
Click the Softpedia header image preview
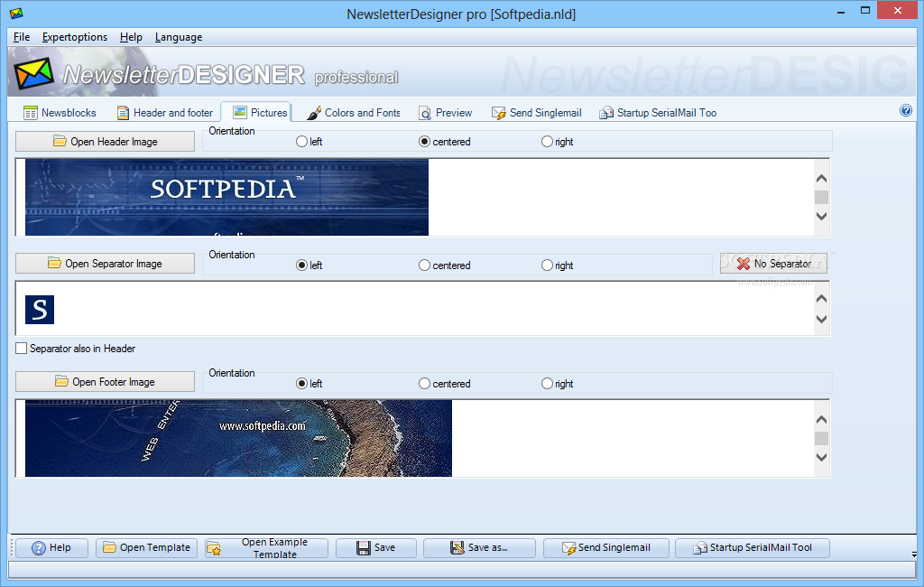226,198
